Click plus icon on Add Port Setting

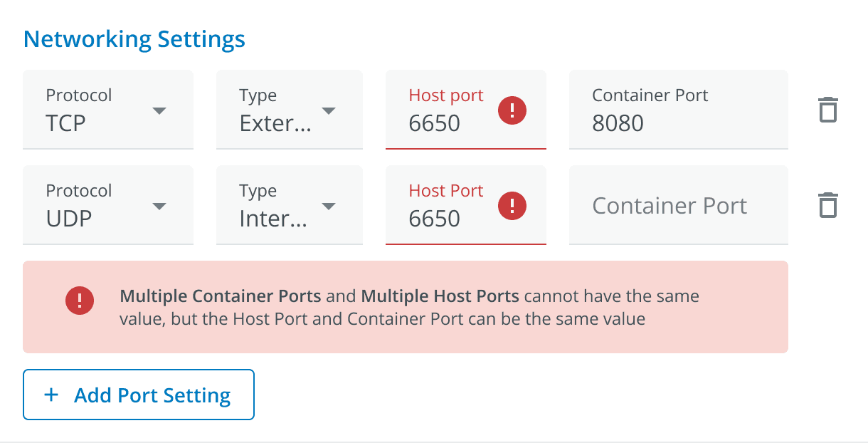tap(51, 395)
